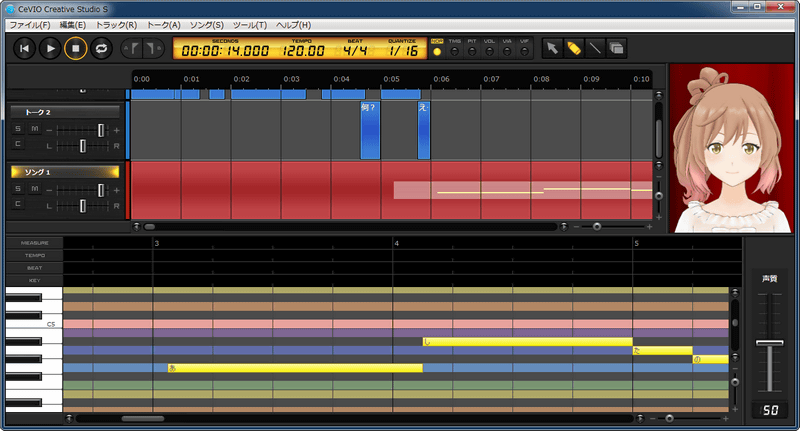Click the voice quality value 50 box
Screen dimensions: 800x431
(770, 410)
